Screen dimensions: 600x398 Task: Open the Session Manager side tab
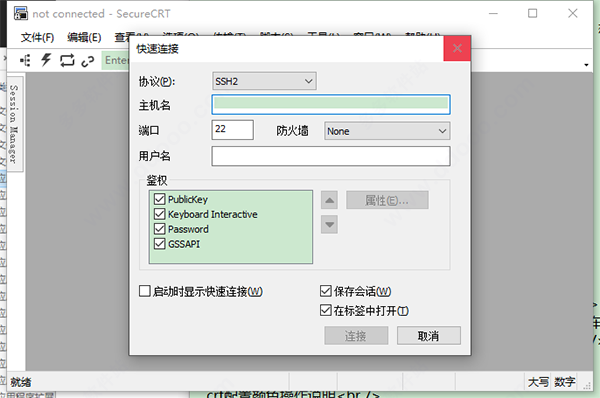click(14, 124)
